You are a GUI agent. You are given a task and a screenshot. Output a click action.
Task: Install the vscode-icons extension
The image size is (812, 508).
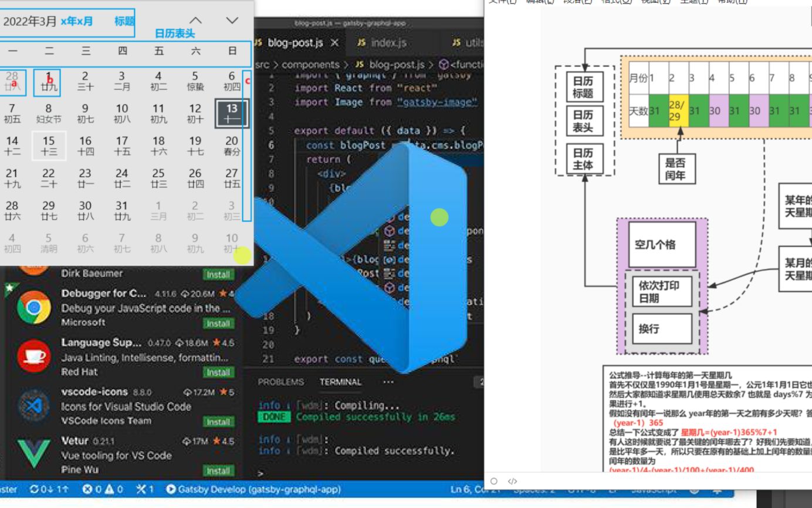(218, 422)
